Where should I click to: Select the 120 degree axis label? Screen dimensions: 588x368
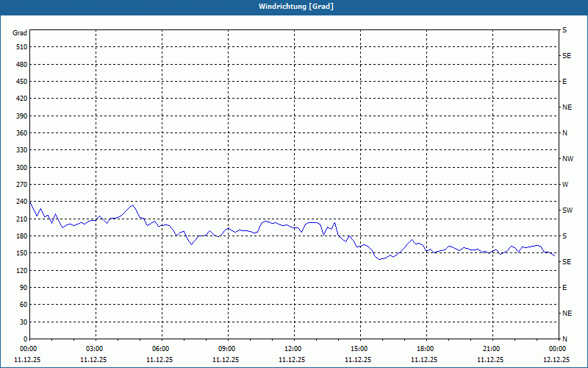coord(22,270)
